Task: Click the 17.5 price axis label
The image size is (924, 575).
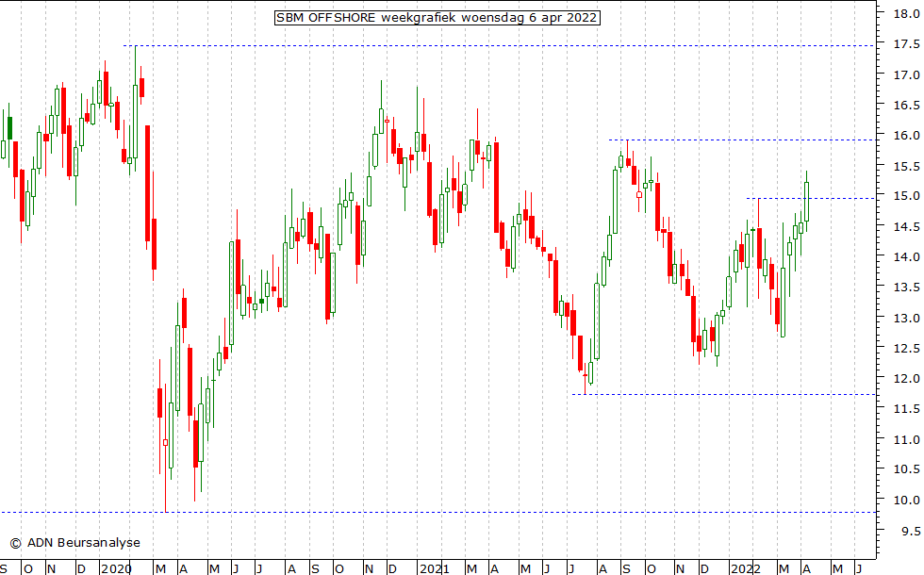Action: pos(906,44)
